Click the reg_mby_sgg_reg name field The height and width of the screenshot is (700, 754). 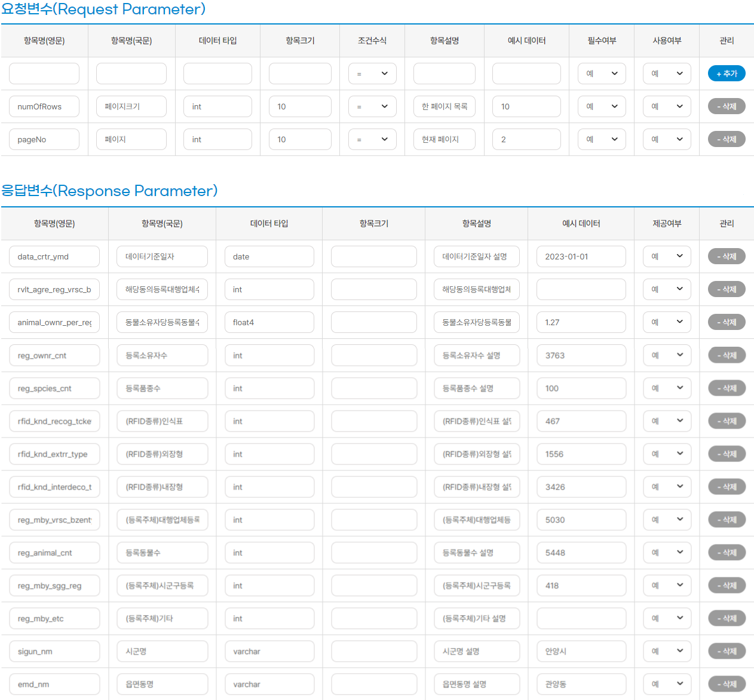click(x=54, y=585)
